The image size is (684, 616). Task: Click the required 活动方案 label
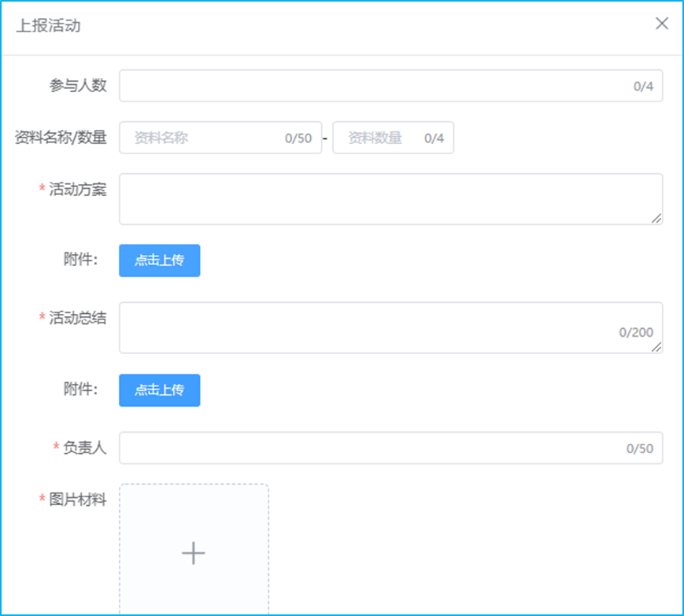tap(77, 189)
